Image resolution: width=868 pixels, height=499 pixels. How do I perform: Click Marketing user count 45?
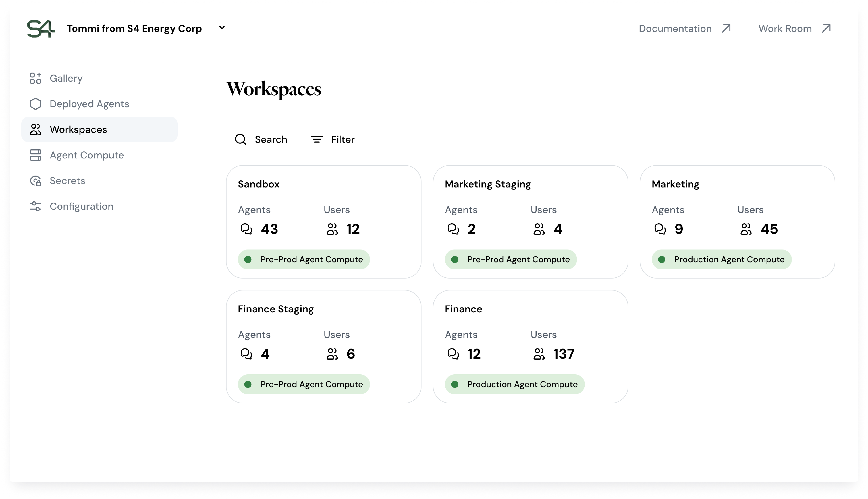pos(769,229)
